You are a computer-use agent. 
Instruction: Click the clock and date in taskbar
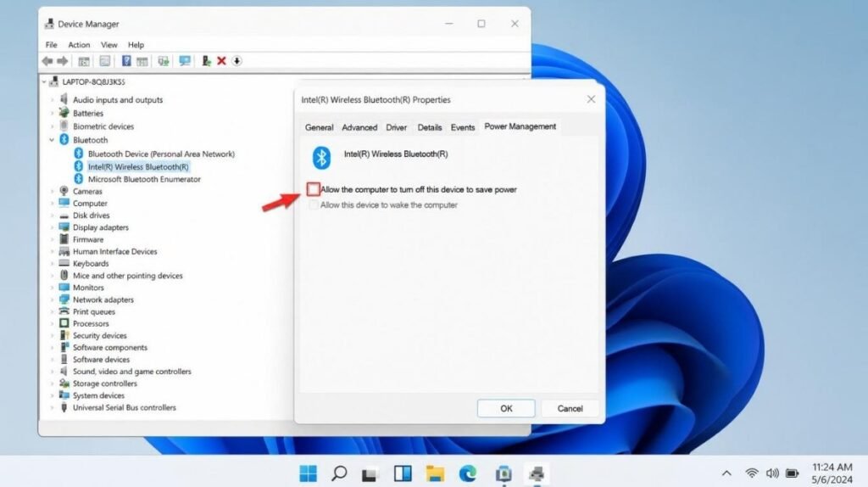coord(832,473)
